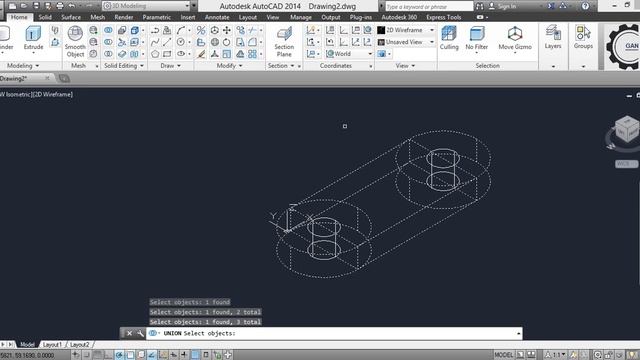Toggle the Culling selection option
640x360 pixels.
[x=449, y=38]
